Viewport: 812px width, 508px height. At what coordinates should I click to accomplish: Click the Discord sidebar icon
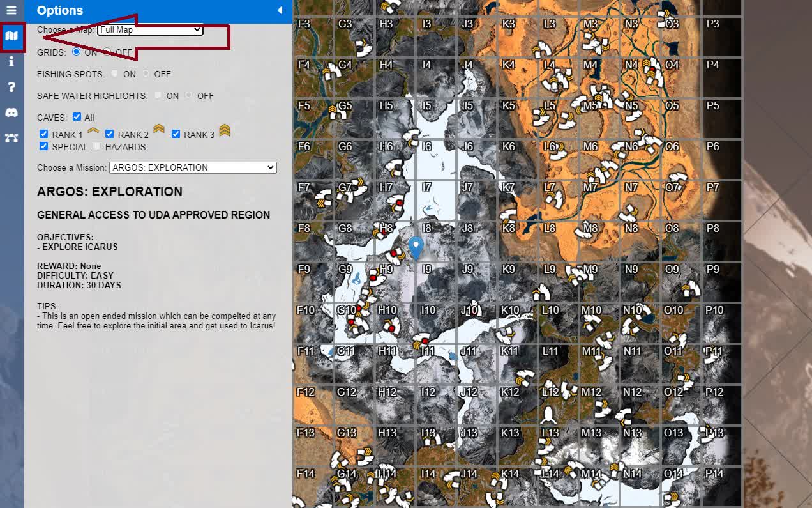(x=11, y=112)
